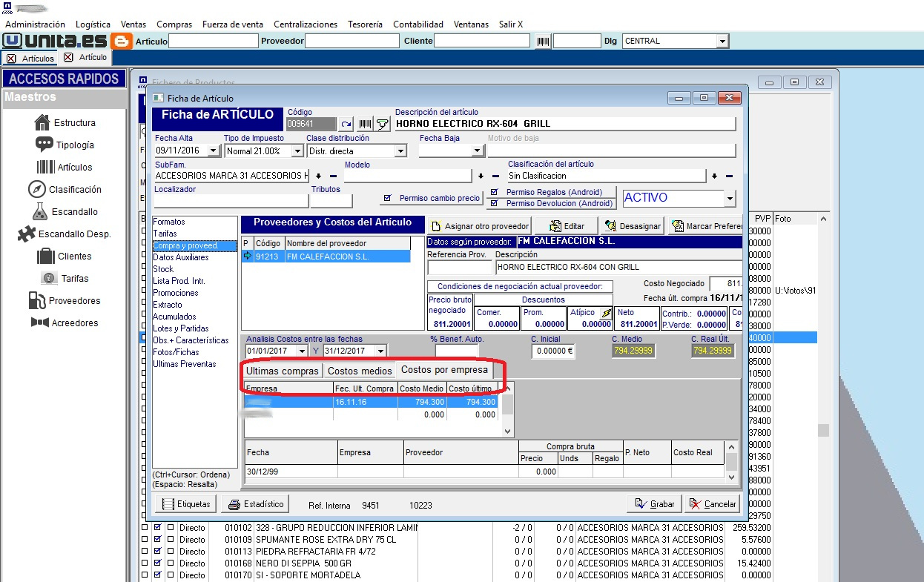Click the Estadístico button
The height and width of the screenshot is (582, 924).
[x=256, y=504]
